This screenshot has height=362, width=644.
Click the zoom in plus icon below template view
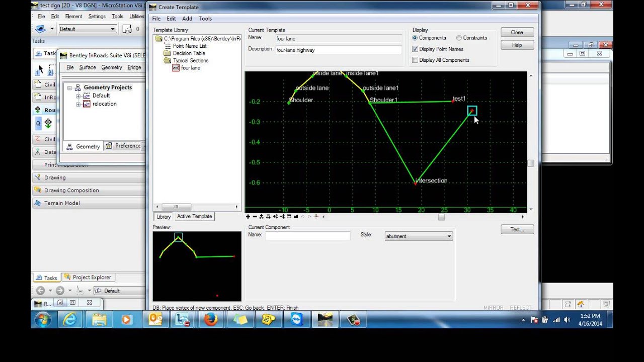[x=248, y=217]
